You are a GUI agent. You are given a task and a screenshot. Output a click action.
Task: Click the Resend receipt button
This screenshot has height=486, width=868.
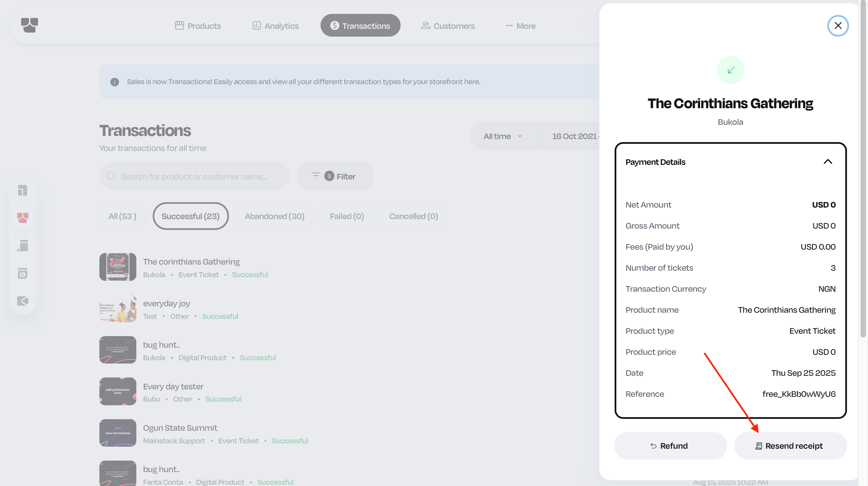coord(790,446)
